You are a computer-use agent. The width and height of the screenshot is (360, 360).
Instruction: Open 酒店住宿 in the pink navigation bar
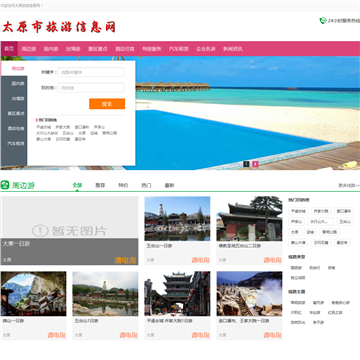point(125,49)
